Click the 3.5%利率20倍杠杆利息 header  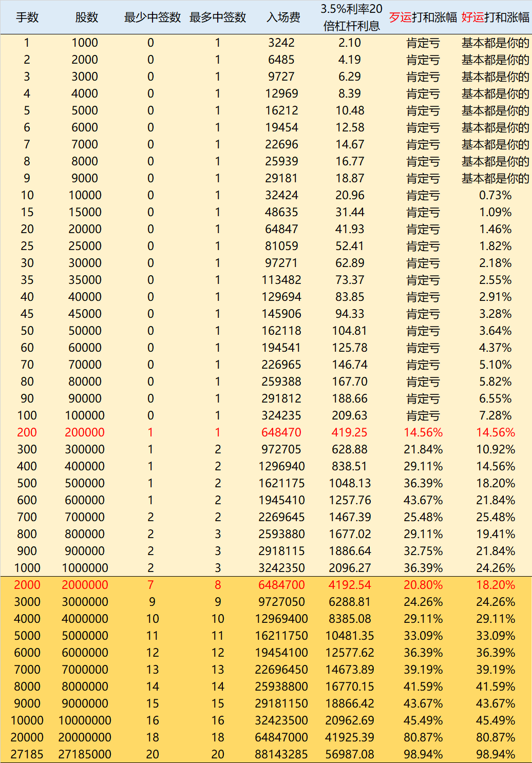tap(351, 17)
